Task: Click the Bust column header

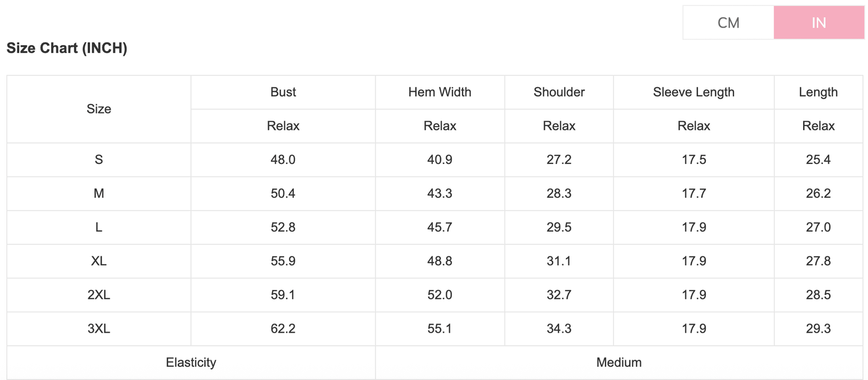Action: pos(283,92)
